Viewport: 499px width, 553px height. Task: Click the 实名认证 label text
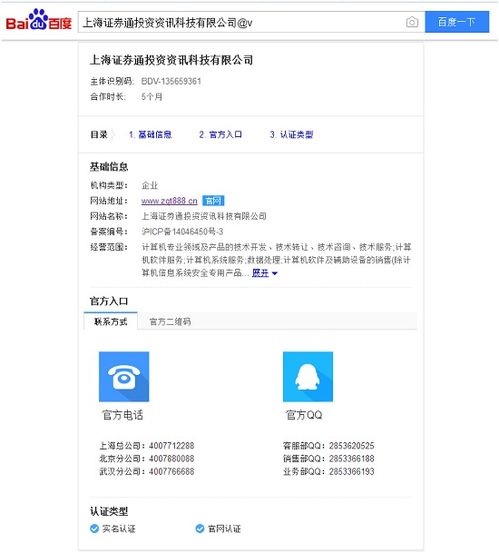(x=118, y=528)
